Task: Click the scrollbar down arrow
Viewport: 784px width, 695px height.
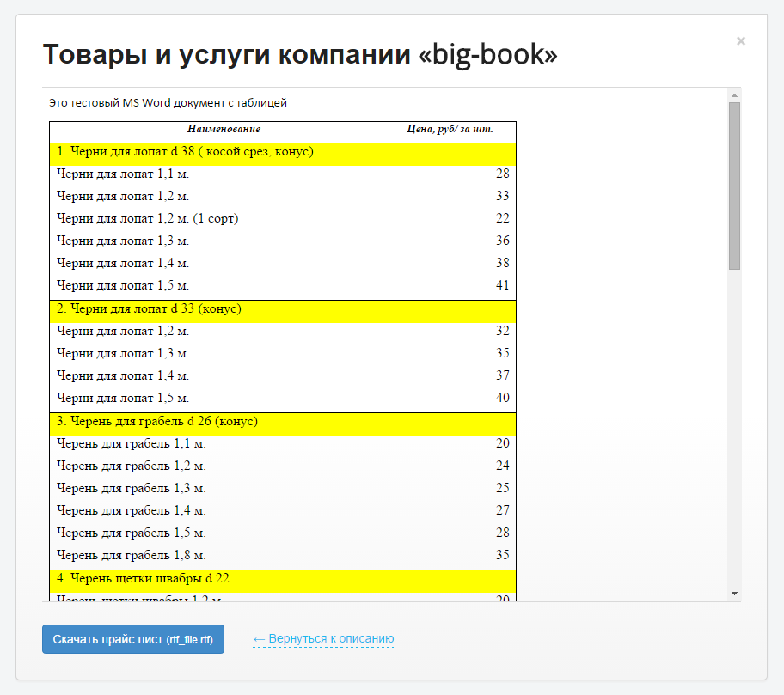Action: coord(734,593)
